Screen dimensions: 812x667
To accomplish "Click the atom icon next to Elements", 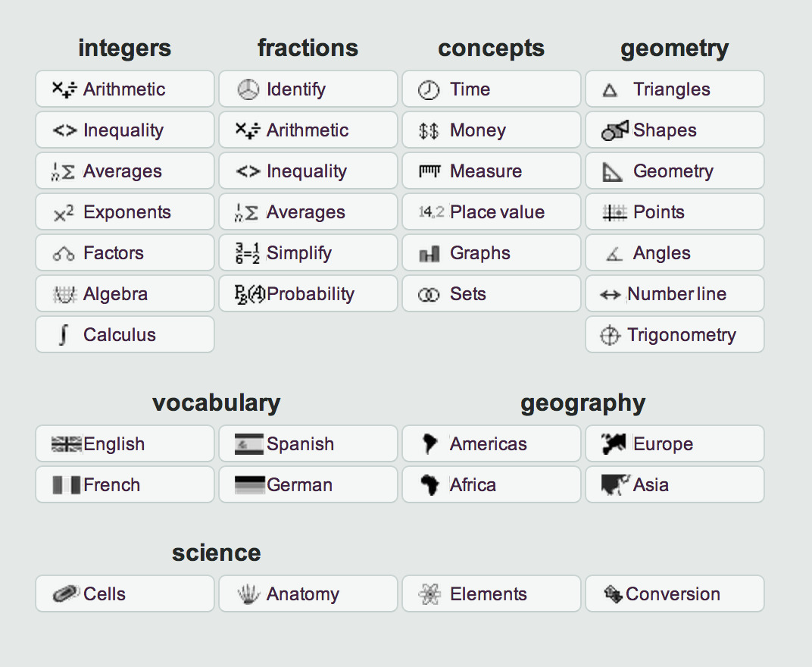I will coord(429,595).
